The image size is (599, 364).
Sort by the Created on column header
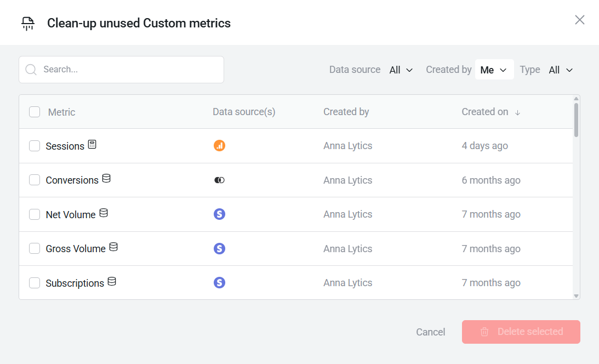(x=485, y=112)
